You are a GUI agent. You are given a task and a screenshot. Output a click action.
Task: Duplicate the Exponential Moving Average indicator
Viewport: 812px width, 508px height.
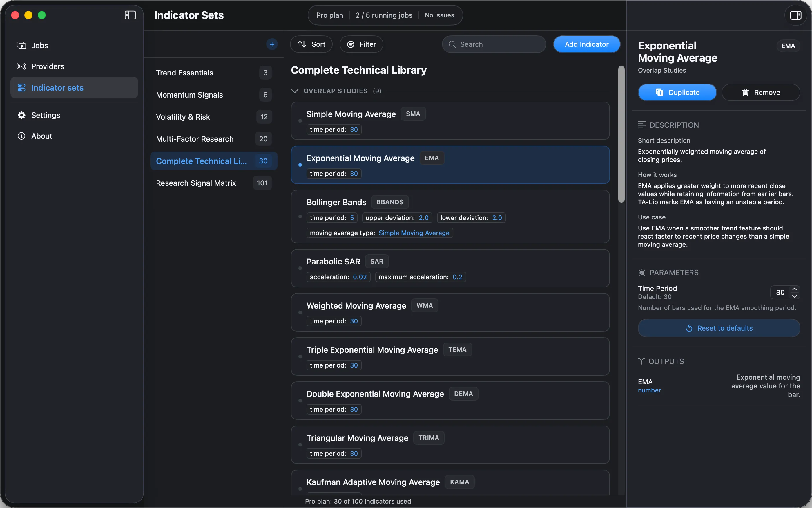pyautogui.click(x=677, y=92)
